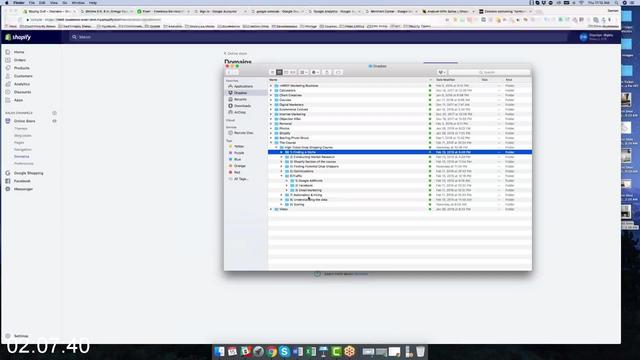The image size is (640, 360).
Task: Sort by Date Modified column header
Action: (446, 80)
